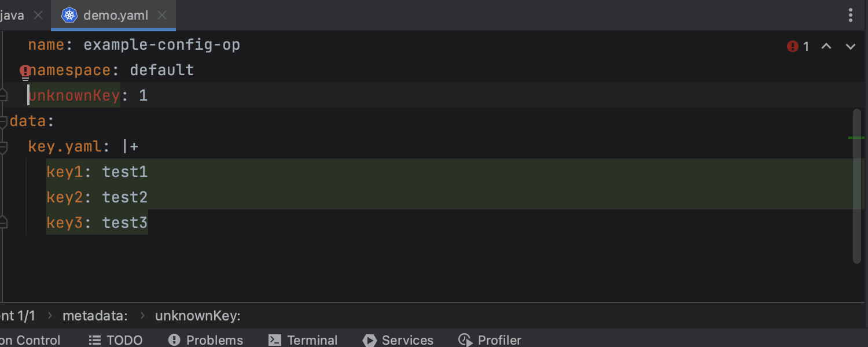Image resolution: width=868 pixels, height=347 pixels.
Task: Open the editor tabs more-options menu
Action: click(850, 15)
